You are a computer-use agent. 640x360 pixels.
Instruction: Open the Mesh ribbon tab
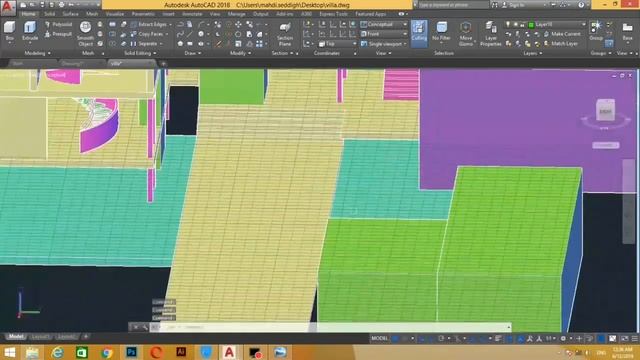tap(92, 14)
